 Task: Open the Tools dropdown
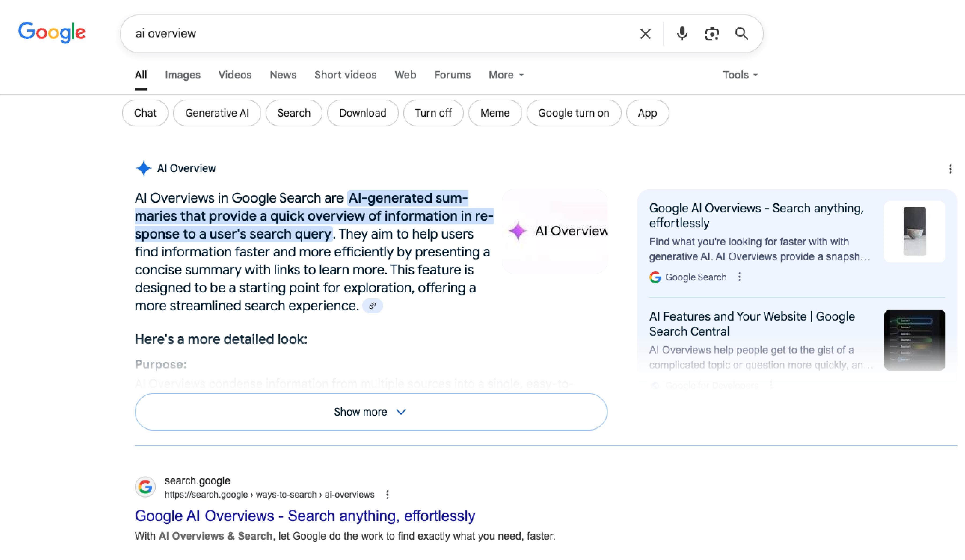(740, 75)
